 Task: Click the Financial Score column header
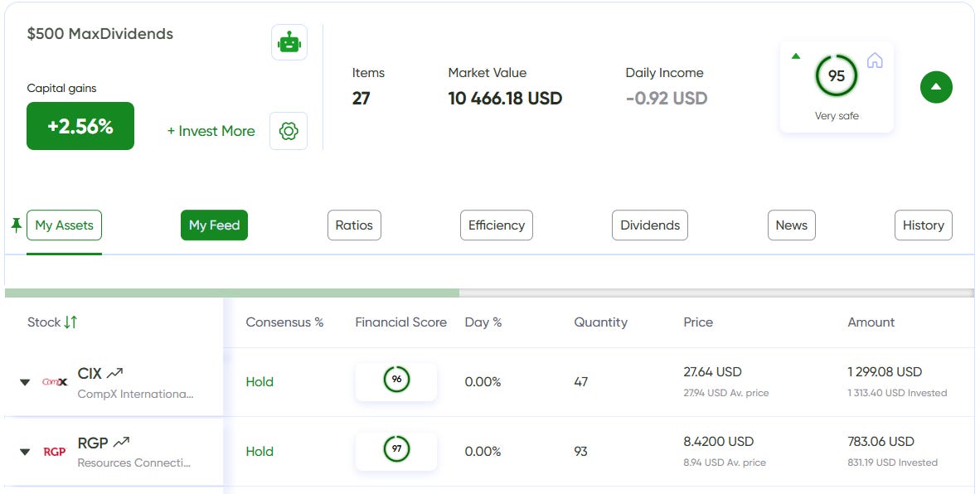(401, 322)
